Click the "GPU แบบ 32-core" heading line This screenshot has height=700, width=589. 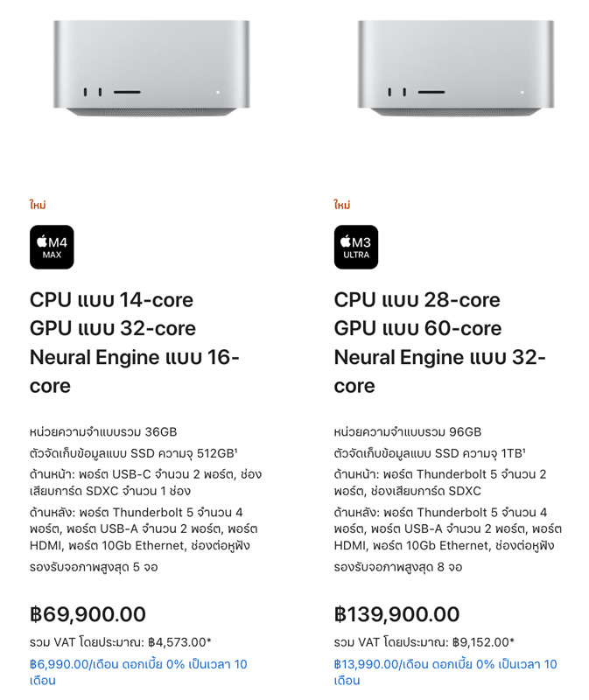pyautogui.click(x=113, y=329)
